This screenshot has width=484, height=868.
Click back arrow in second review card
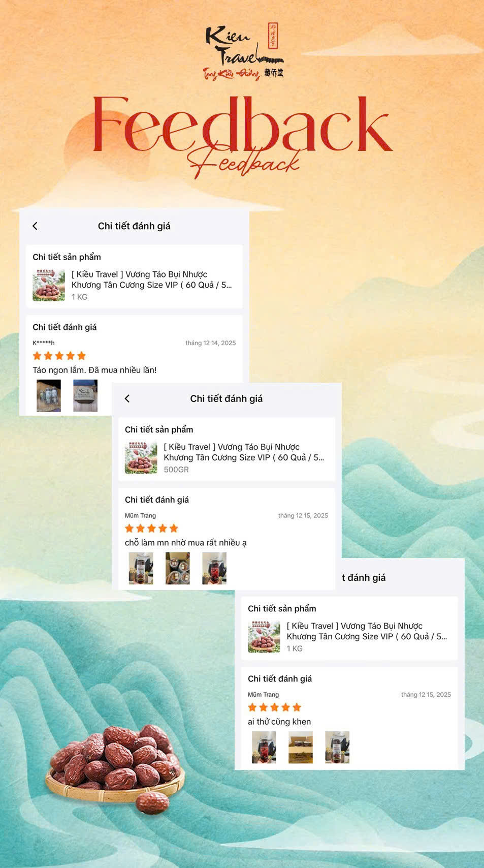click(x=127, y=399)
